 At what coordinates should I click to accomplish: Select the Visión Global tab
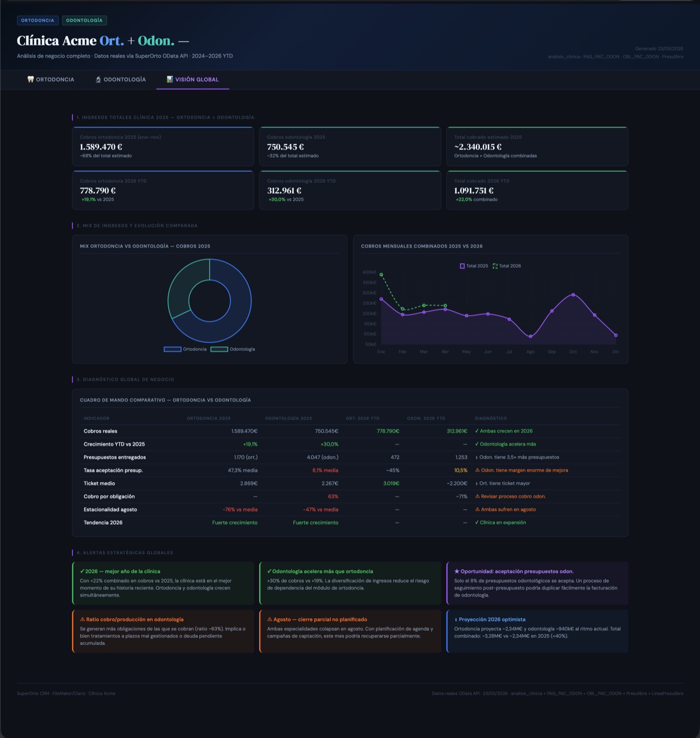192,79
